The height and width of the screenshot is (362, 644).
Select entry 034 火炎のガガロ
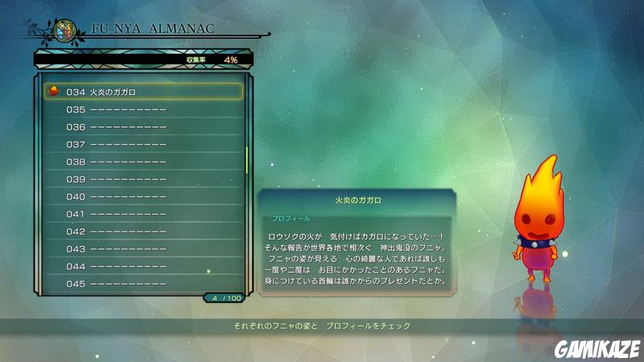(x=143, y=92)
